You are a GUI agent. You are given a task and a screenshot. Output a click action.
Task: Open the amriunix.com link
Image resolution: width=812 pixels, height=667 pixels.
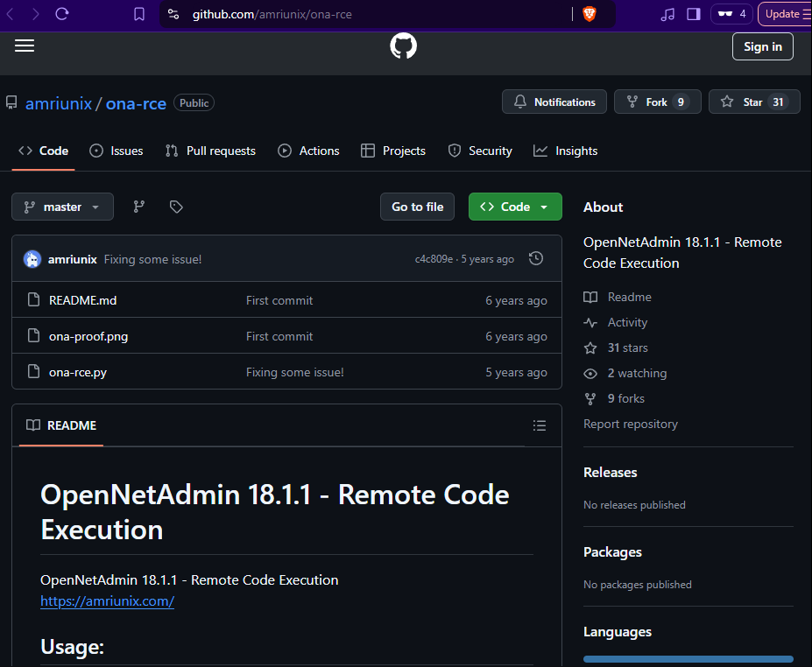click(x=107, y=601)
